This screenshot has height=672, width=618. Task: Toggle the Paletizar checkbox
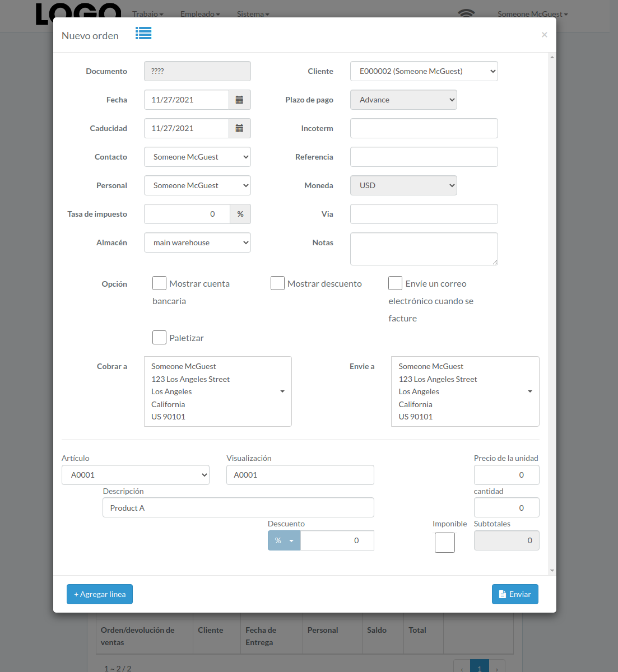click(159, 337)
